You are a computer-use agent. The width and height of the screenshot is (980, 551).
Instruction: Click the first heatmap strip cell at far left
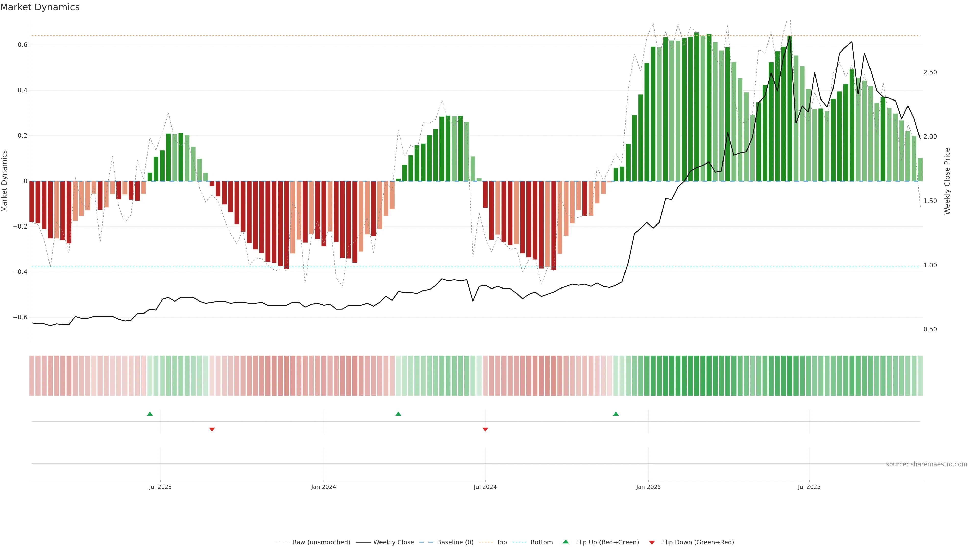(32, 375)
